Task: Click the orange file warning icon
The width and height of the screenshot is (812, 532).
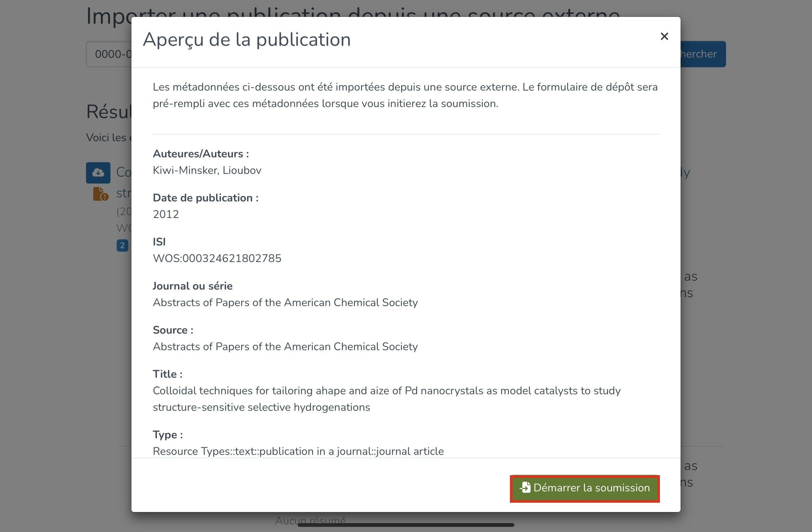Action: click(x=100, y=194)
